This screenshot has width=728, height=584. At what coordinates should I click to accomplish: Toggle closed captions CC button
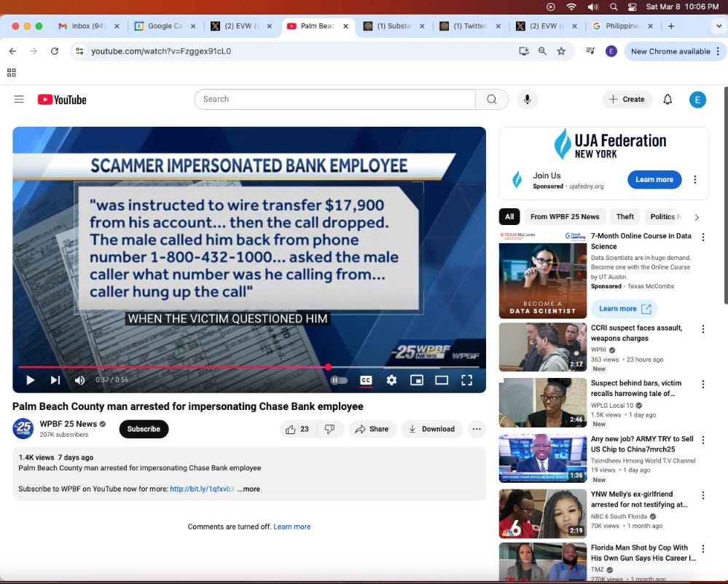pos(366,380)
